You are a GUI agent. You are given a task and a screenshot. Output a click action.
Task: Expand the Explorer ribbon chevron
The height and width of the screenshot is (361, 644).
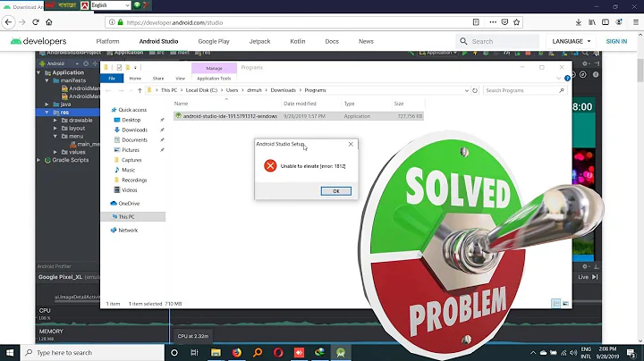(558, 78)
